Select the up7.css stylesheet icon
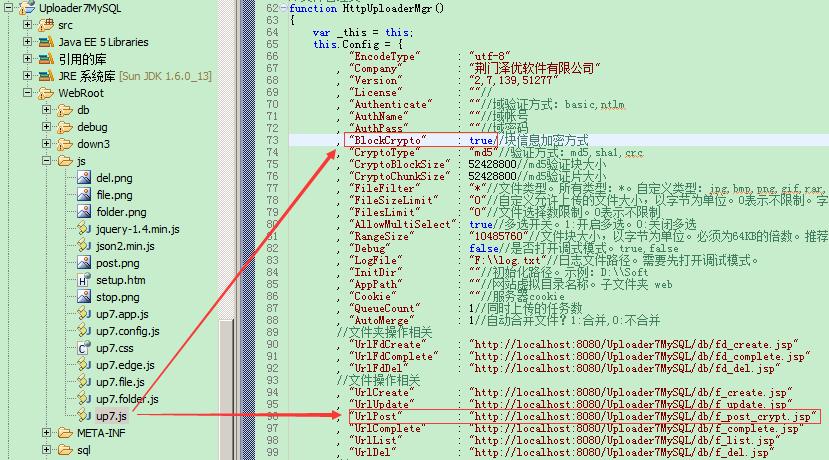The height and width of the screenshot is (460, 829). coord(84,348)
